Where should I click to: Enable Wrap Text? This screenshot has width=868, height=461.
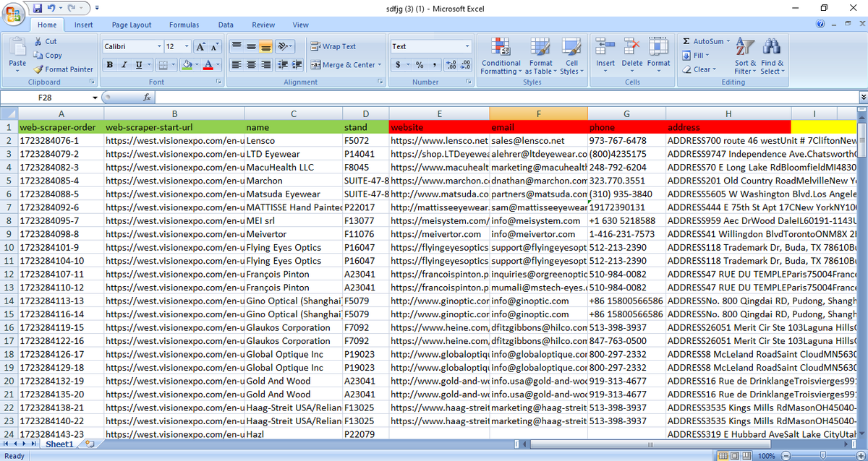tap(333, 46)
